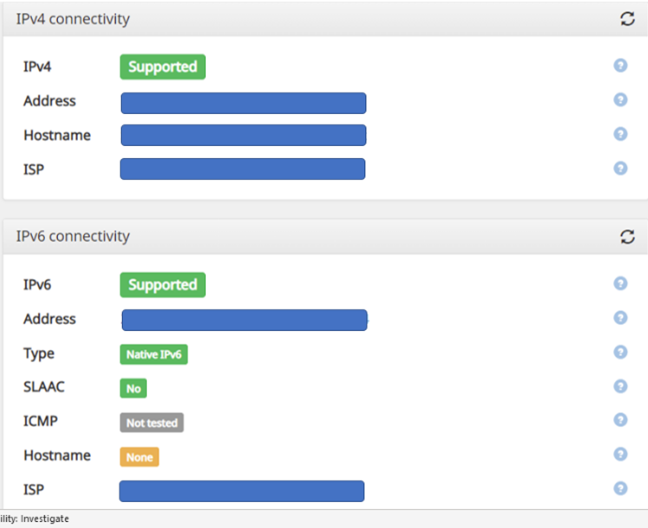Open help for IPv6 Supported row
The width and height of the screenshot is (648, 528).
click(620, 284)
